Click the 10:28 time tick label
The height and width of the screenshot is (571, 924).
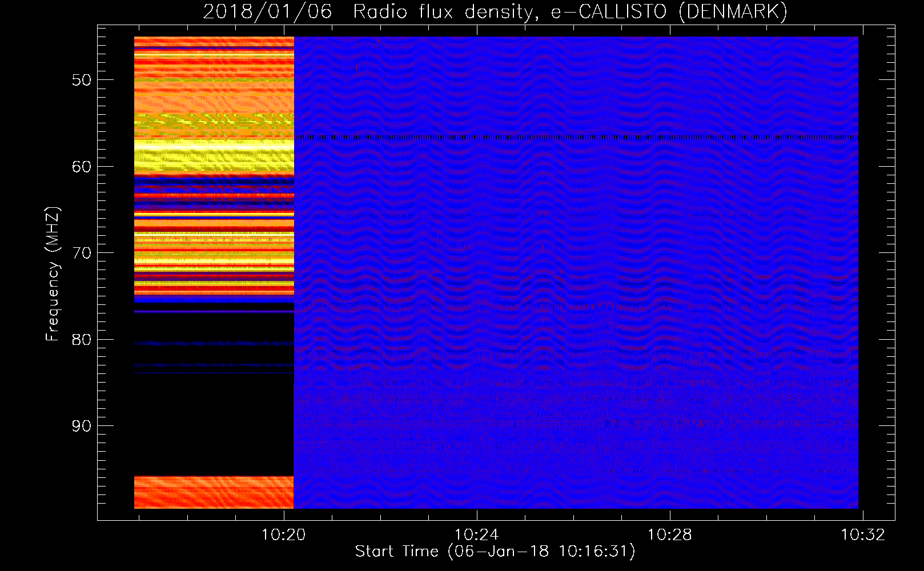click(x=669, y=535)
